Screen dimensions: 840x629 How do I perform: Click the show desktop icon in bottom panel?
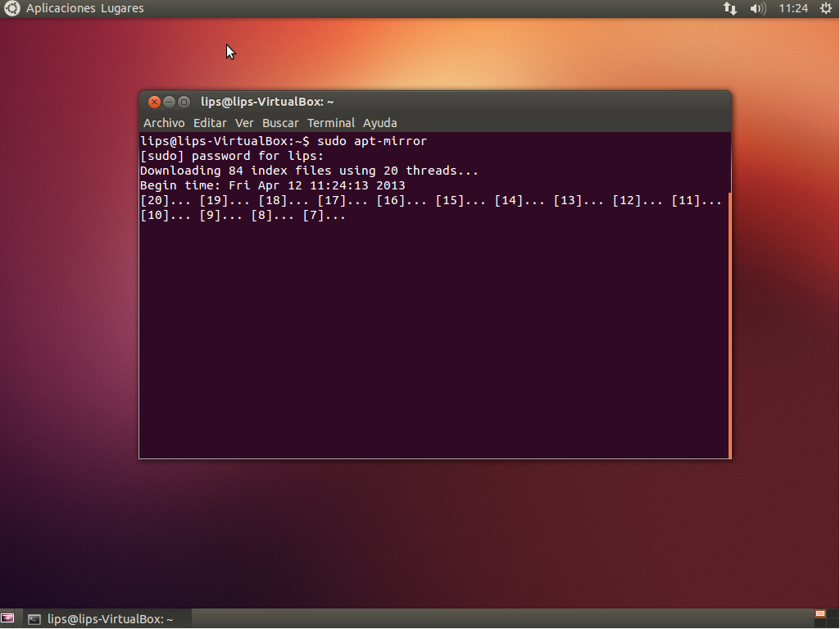tap(8, 619)
